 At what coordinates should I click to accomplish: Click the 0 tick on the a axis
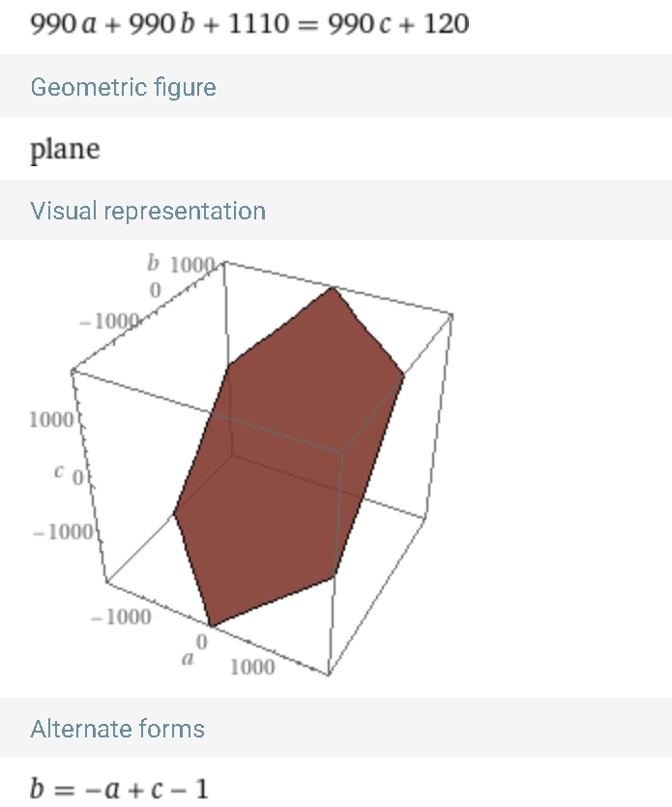pyautogui.click(x=202, y=641)
